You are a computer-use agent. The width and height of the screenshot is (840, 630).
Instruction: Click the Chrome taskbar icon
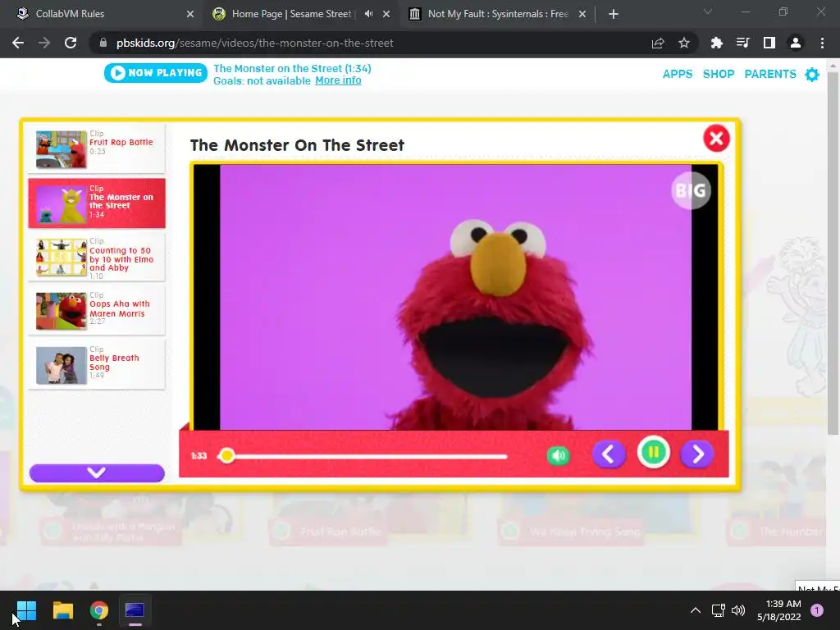click(x=99, y=610)
